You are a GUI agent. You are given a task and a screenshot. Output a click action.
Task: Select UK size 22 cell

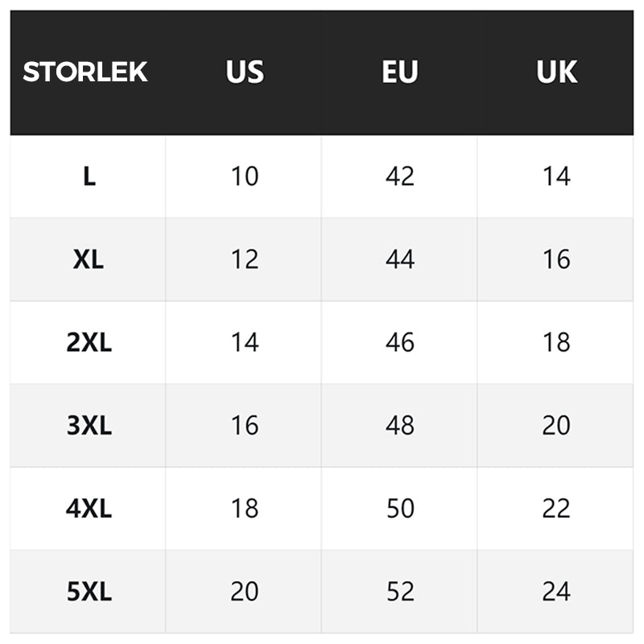click(556, 509)
